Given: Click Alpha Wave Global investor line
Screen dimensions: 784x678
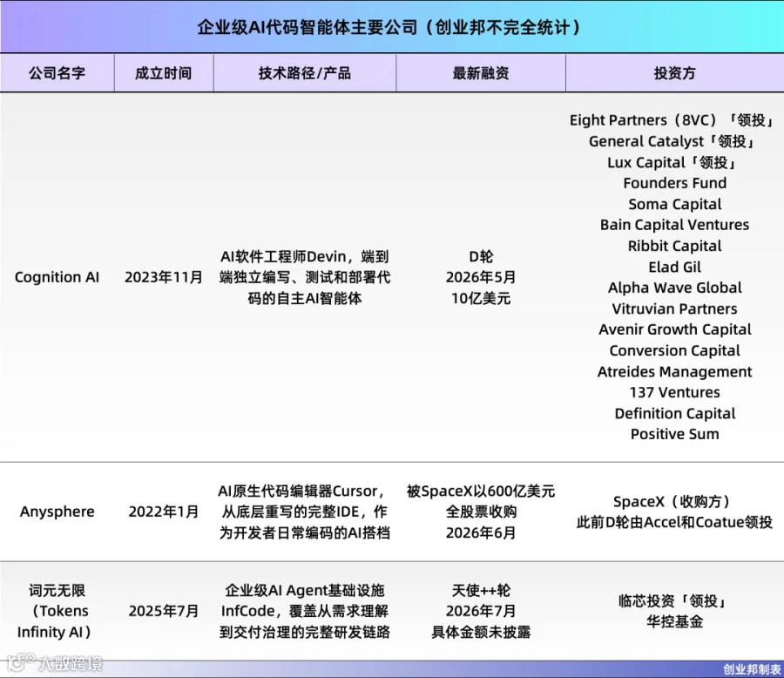Looking at the screenshot, I should (x=674, y=288).
